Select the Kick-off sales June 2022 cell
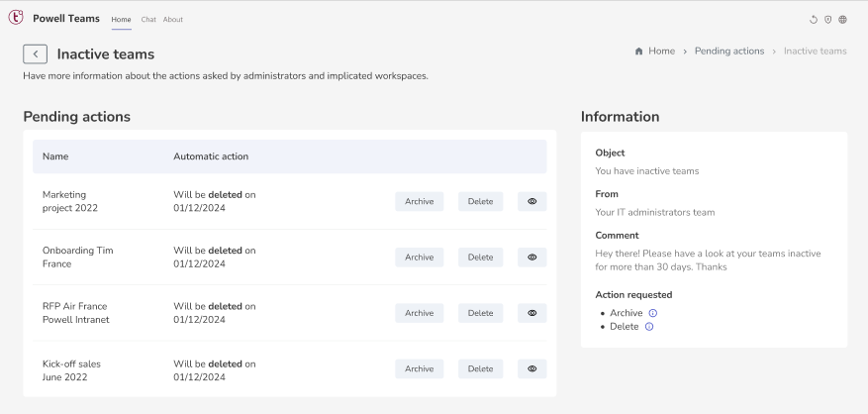Screen dimensions: 868x414 click(x=71, y=370)
